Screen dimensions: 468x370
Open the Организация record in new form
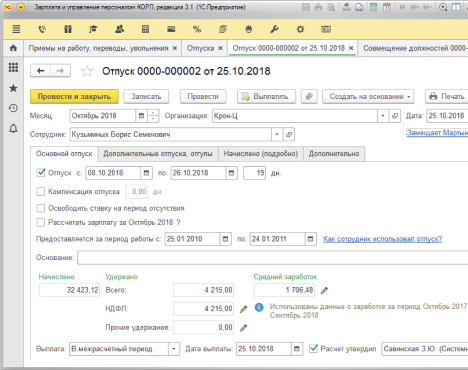coord(395,116)
